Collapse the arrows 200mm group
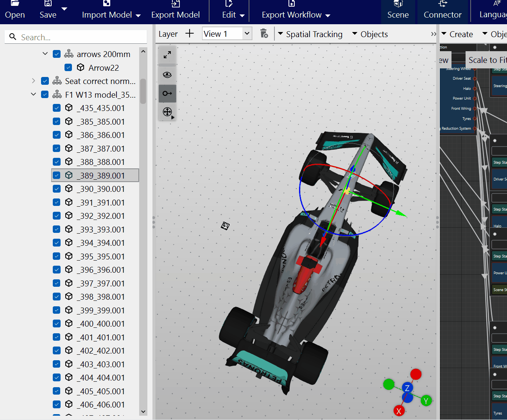 click(45, 54)
